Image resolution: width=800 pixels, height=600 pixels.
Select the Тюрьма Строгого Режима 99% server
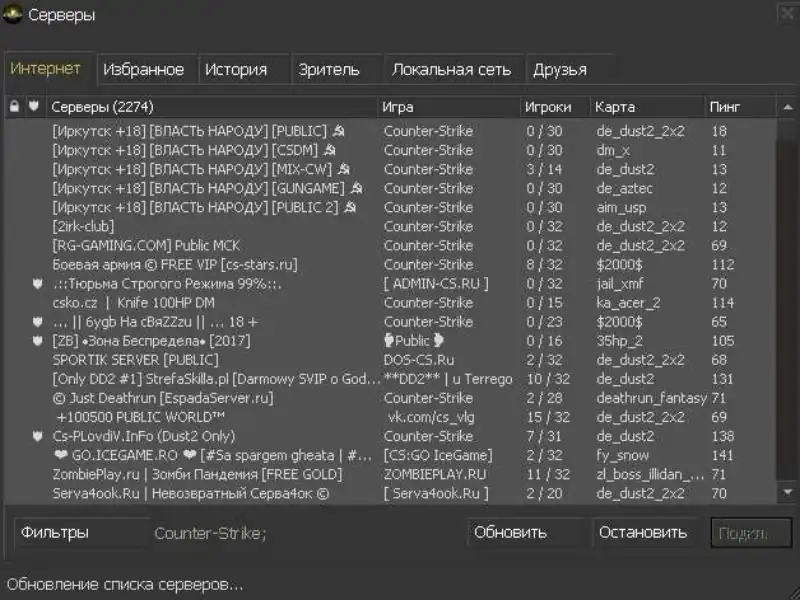point(391,284)
